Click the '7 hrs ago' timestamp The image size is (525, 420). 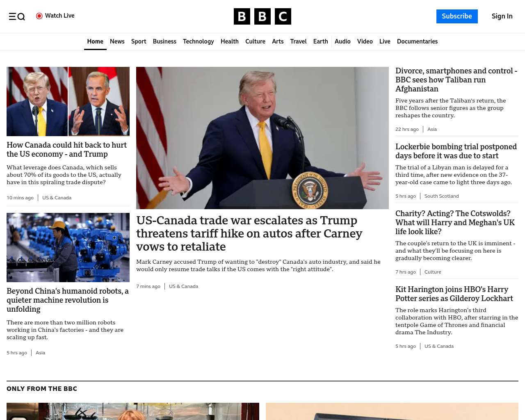pyautogui.click(x=406, y=272)
